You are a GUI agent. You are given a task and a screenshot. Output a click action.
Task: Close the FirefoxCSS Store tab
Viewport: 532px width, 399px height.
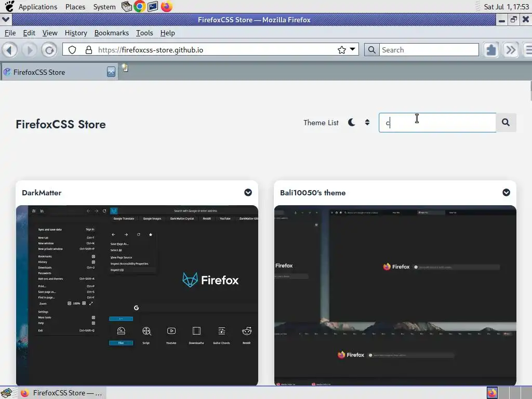[111, 72]
